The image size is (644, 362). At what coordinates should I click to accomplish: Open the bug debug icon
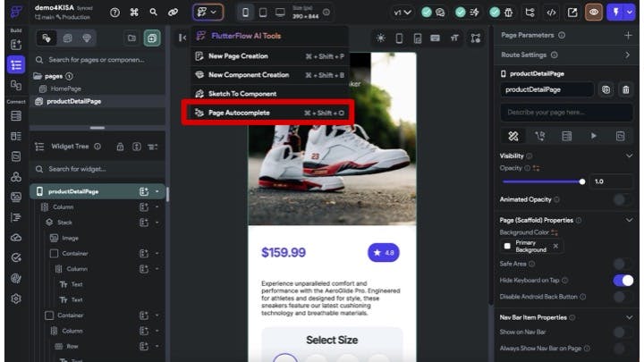[x=508, y=13]
